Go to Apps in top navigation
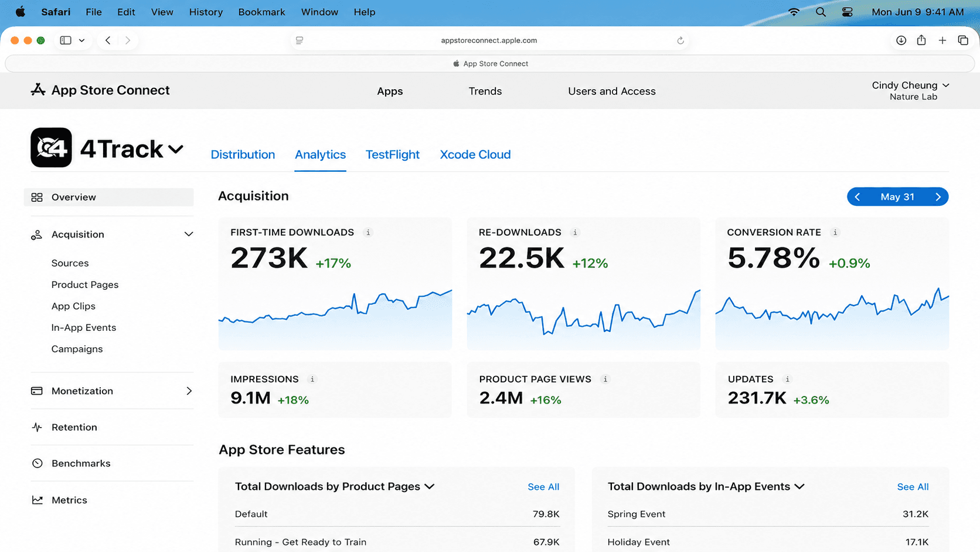980x552 pixels. [390, 91]
